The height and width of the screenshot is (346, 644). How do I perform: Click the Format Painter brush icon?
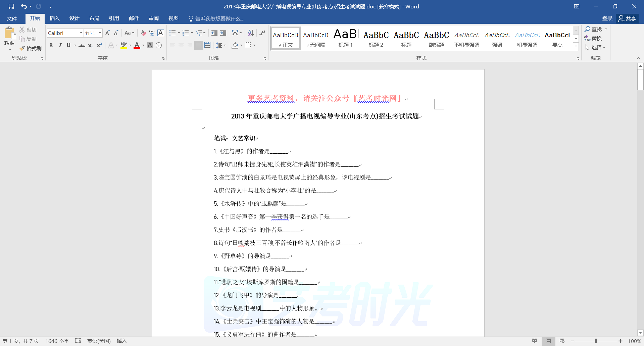click(22, 48)
